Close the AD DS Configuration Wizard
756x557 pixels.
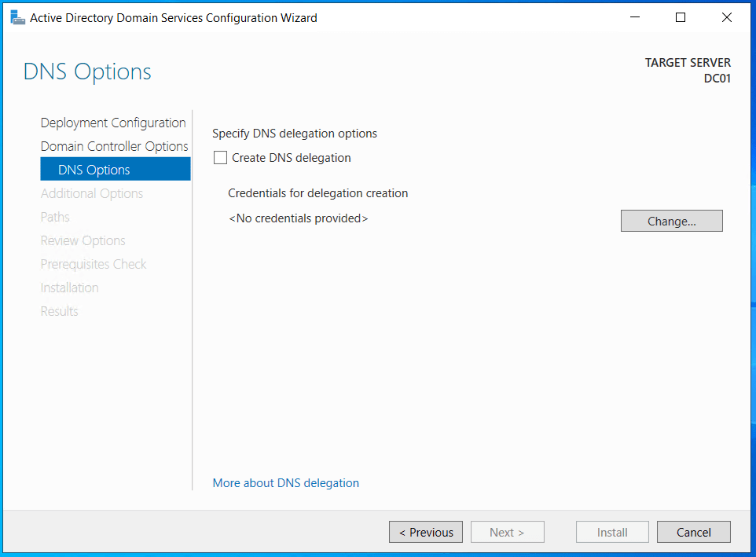[x=726, y=17]
